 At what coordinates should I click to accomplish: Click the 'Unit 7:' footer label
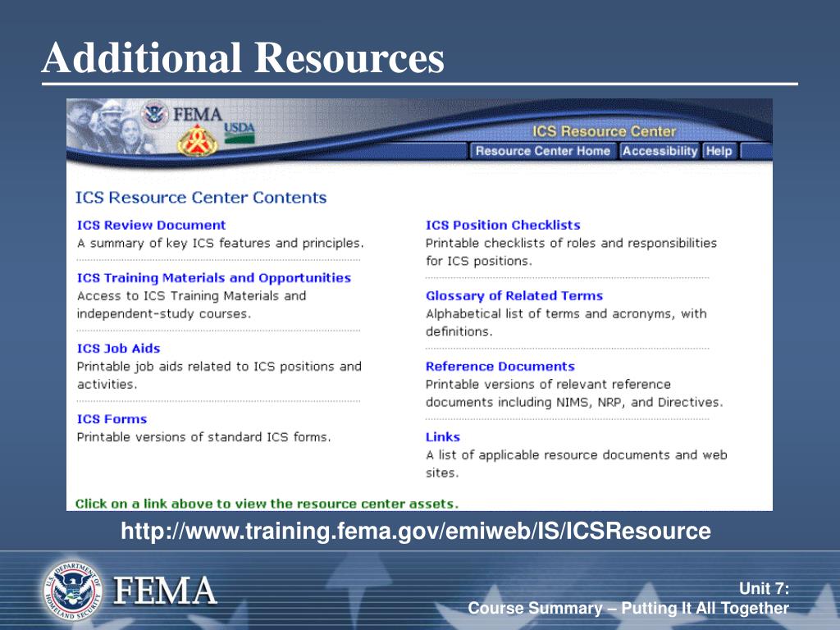pyautogui.click(x=764, y=589)
